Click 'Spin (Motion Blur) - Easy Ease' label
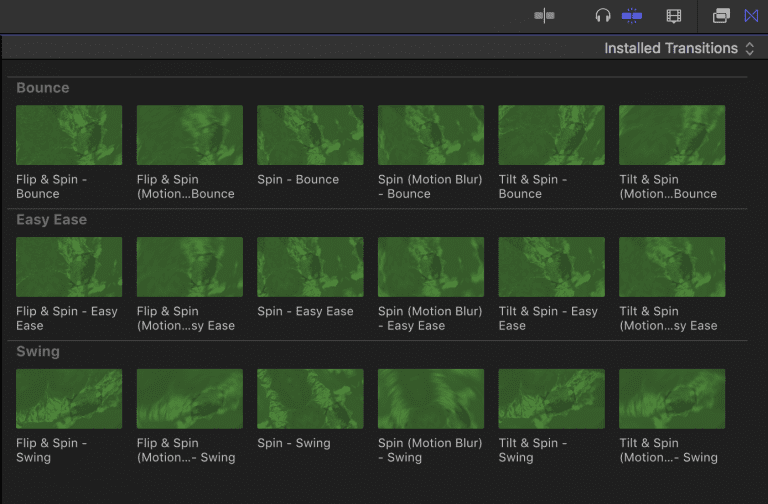 click(x=430, y=318)
